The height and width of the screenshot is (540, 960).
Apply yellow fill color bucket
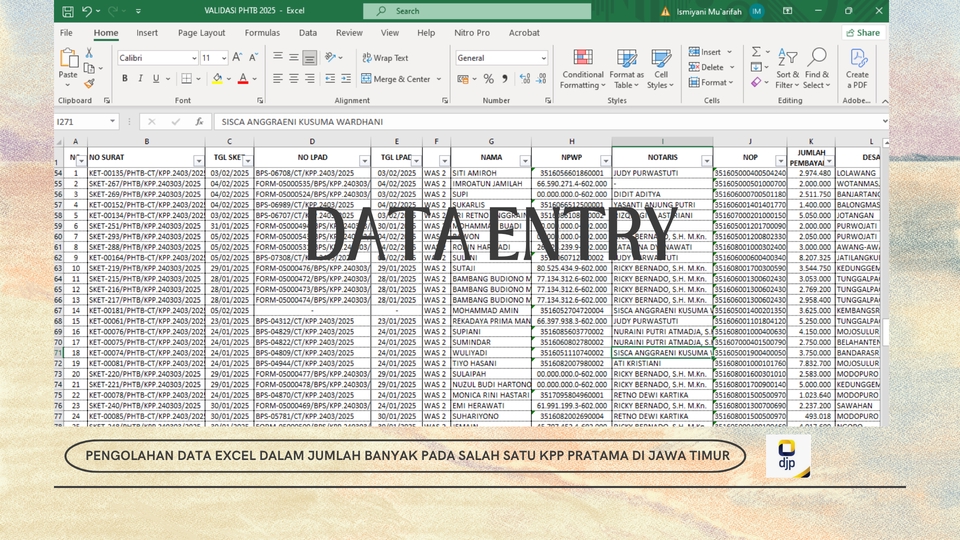pos(217,78)
